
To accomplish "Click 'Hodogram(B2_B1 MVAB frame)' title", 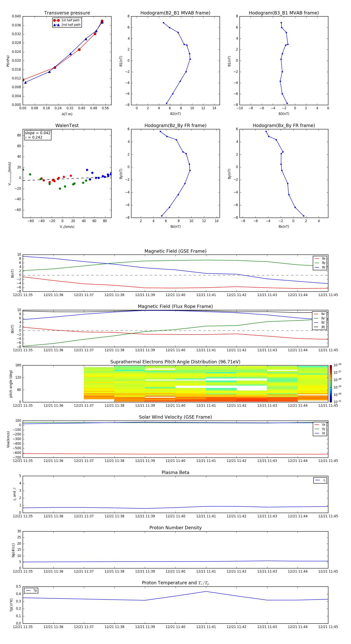I will pos(175,13).
